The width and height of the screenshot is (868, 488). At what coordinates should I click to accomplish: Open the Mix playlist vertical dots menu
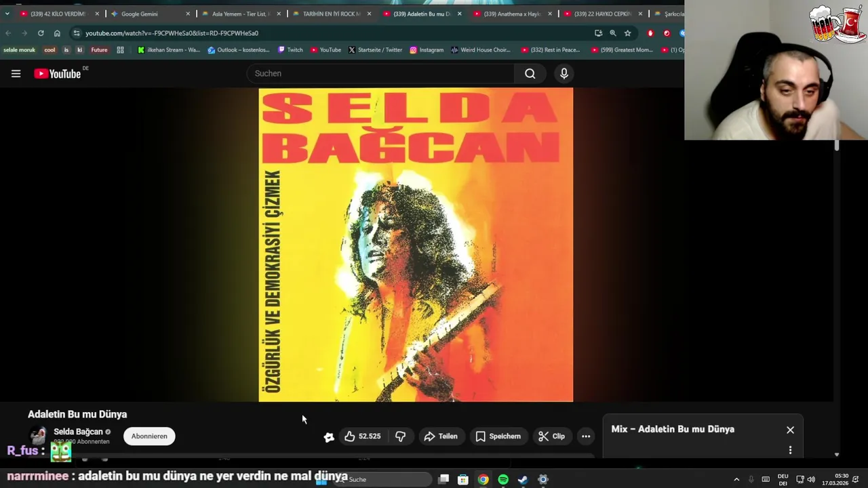(790, 450)
